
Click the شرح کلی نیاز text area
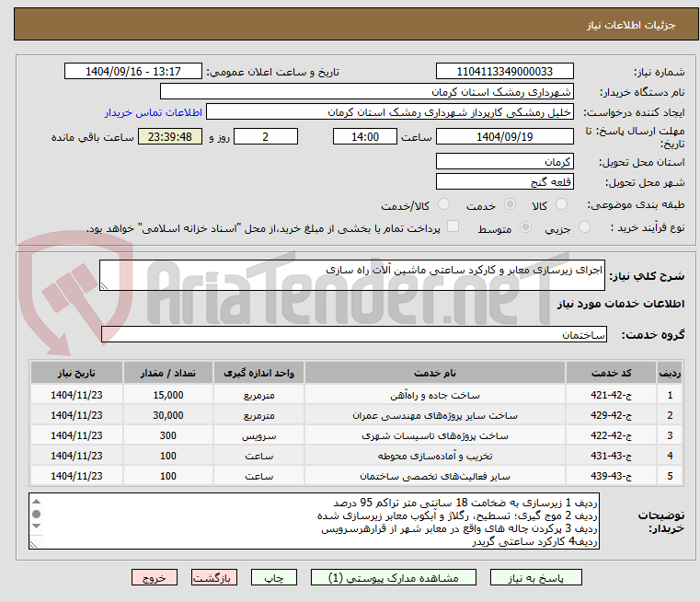tap(351, 275)
